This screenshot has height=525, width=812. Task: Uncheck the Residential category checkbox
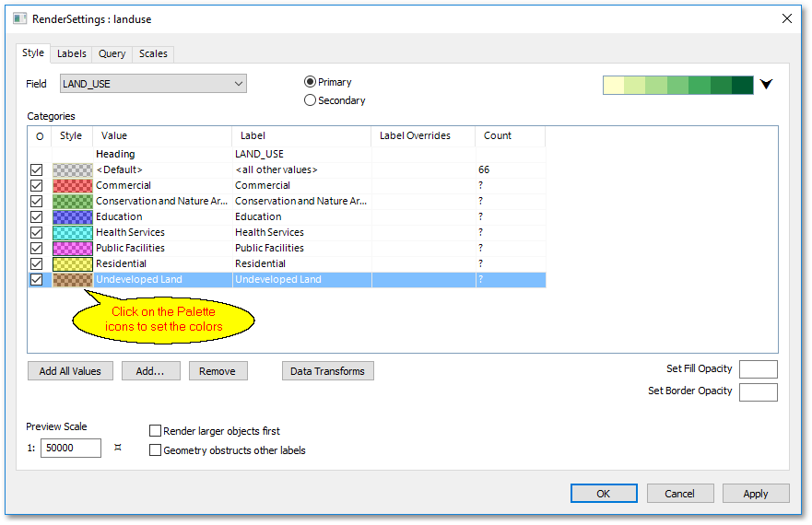36,263
